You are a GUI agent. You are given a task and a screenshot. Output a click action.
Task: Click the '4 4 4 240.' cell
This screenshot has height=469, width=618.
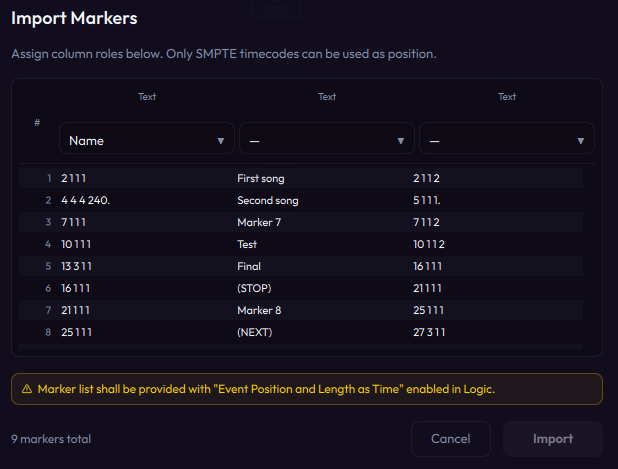point(86,200)
